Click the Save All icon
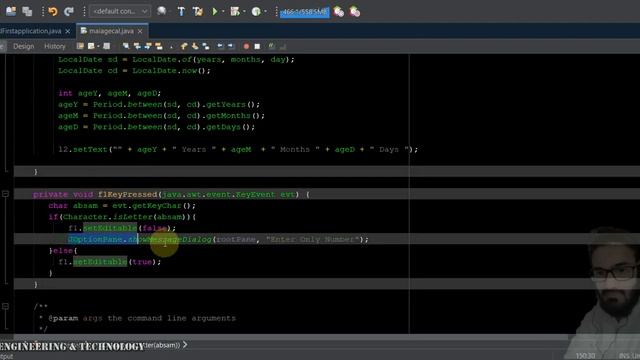The height and width of the screenshot is (360, 640). tap(27, 11)
